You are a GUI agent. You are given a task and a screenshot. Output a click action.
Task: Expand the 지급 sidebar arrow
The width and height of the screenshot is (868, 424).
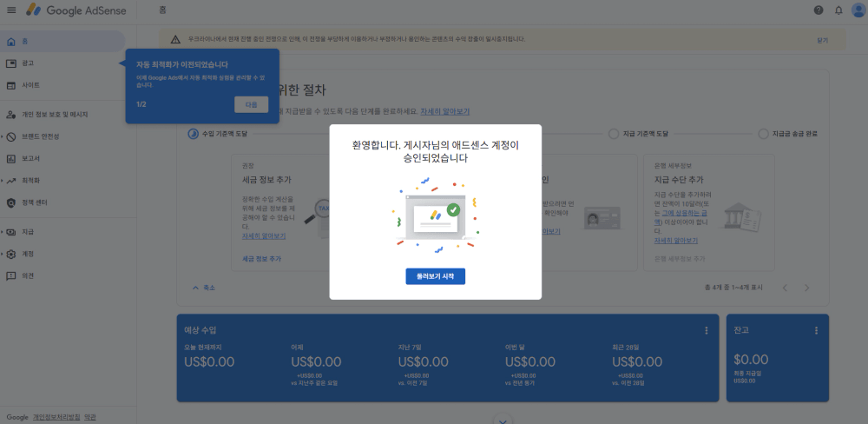click(x=3, y=232)
